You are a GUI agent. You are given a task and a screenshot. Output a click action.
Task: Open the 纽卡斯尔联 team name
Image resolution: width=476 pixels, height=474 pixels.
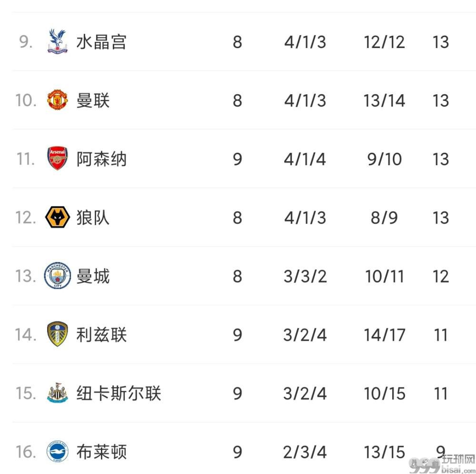point(119,393)
